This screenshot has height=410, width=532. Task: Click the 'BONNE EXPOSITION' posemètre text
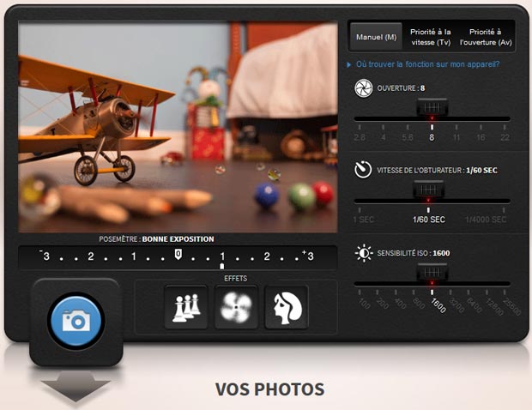(x=178, y=239)
